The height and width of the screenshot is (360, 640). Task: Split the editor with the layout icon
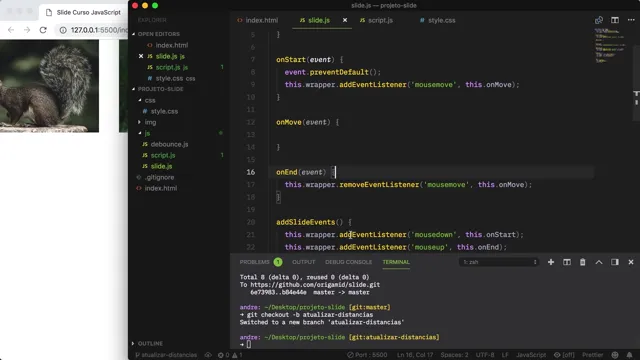(x=615, y=20)
